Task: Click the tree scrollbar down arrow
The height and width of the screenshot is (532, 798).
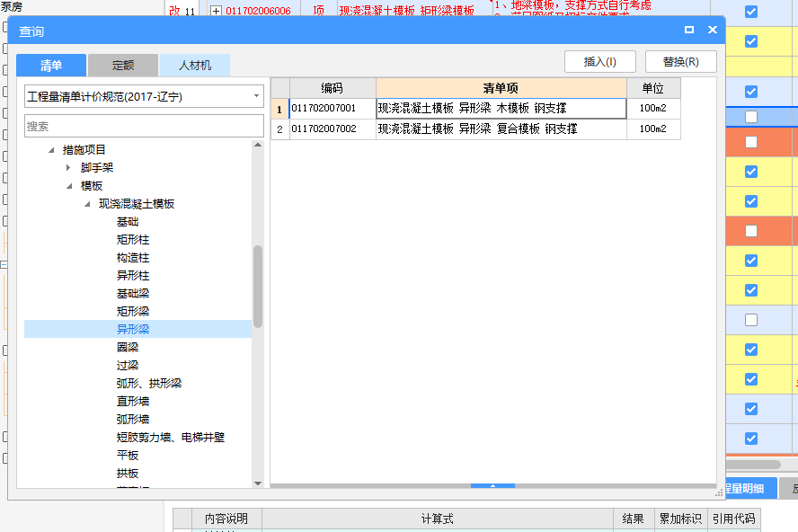Action: (258, 483)
